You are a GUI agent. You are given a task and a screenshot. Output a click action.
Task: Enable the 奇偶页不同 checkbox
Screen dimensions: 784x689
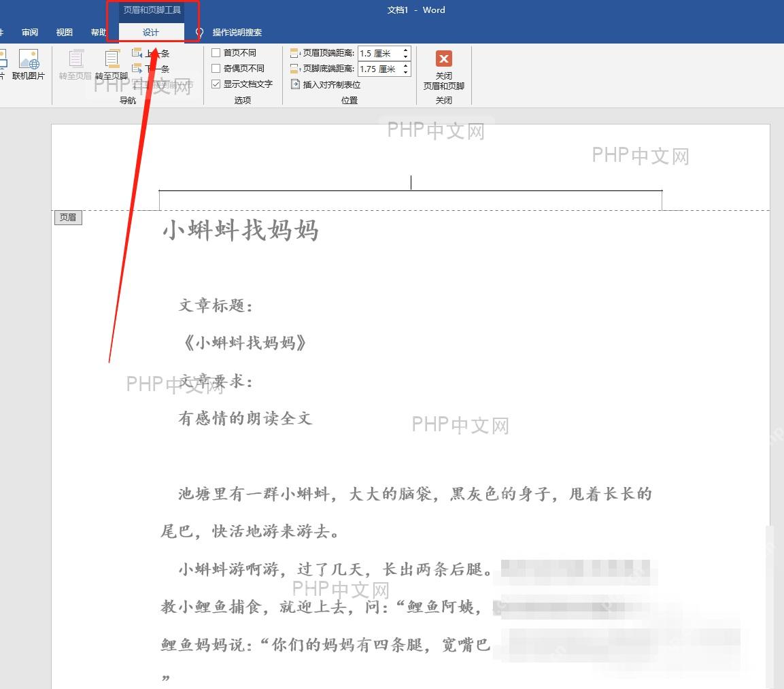point(216,68)
